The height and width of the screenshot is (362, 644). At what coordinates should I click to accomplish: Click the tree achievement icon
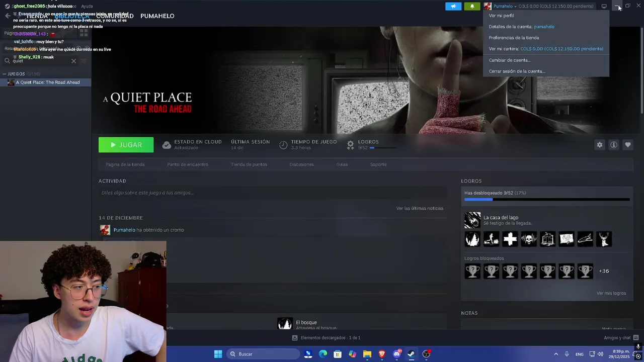click(x=472, y=239)
